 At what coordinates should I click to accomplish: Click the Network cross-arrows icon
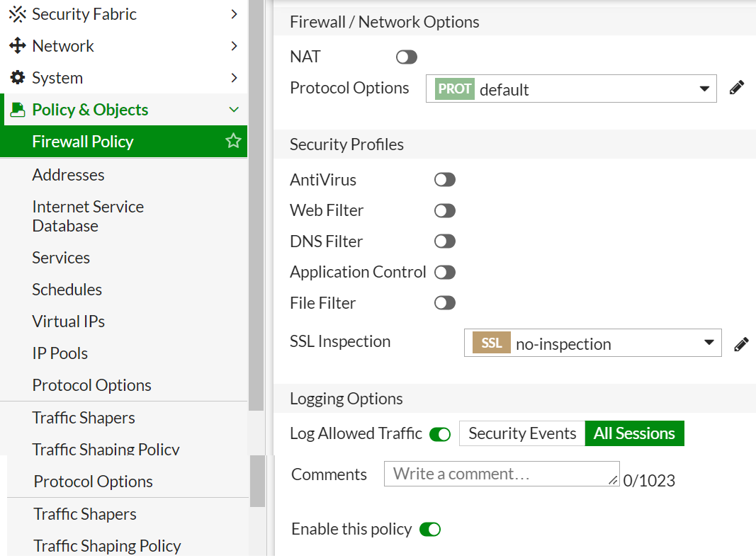click(17, 46)
